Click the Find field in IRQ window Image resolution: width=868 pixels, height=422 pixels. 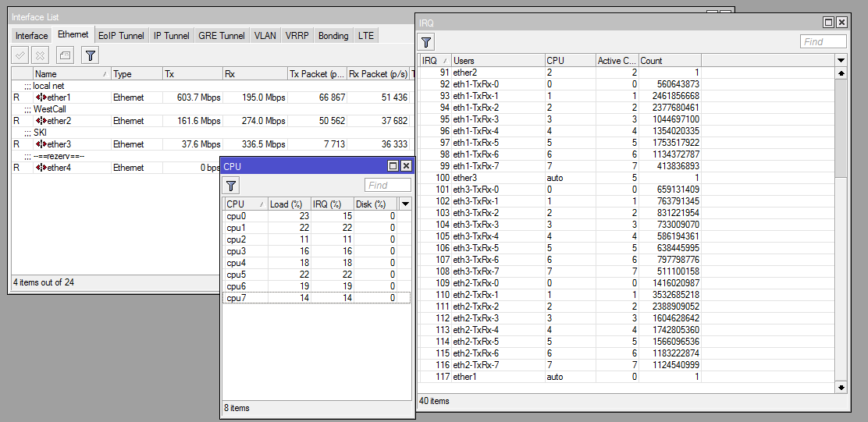point(823,42)
